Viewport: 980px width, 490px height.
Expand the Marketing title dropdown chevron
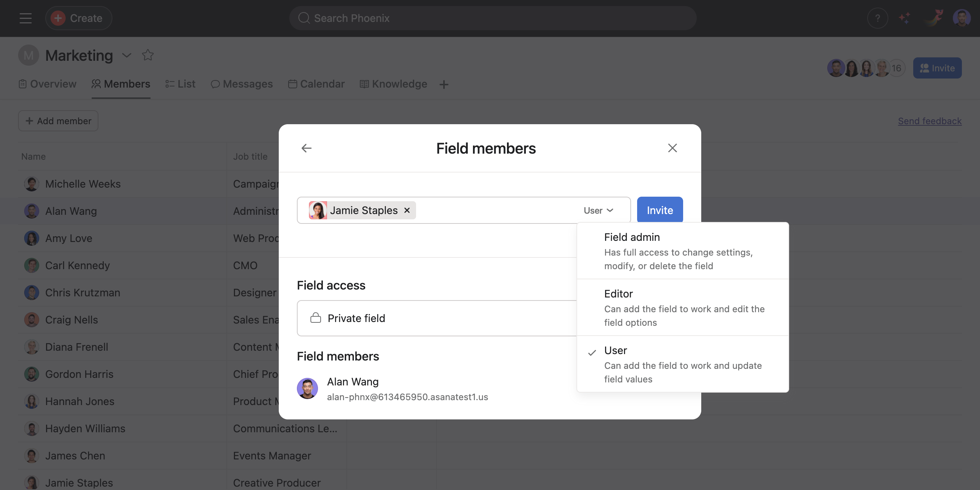coord(127,55)
